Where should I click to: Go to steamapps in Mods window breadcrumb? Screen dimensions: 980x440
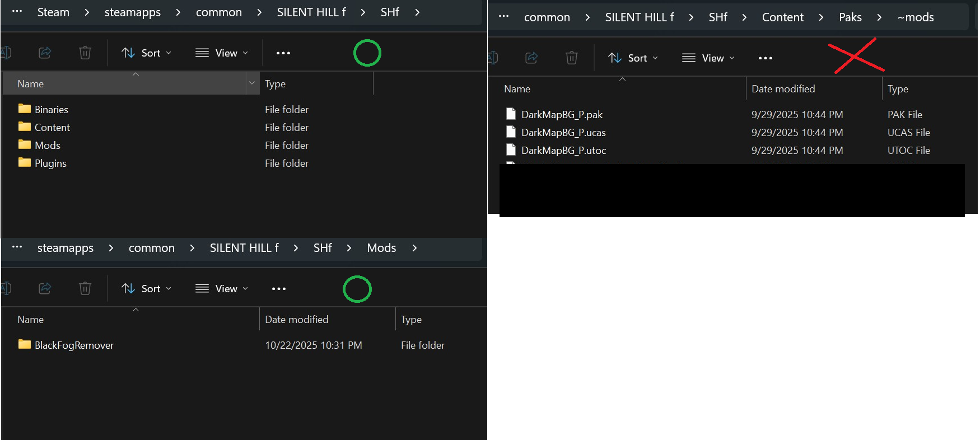66,248
